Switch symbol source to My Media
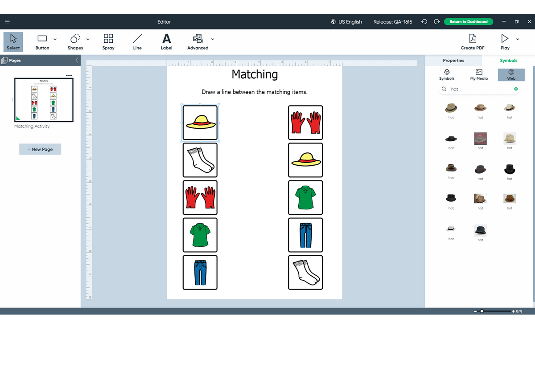The width and height of the screenshot is (535, 392). pyautogui.click(x=479, y=74)
